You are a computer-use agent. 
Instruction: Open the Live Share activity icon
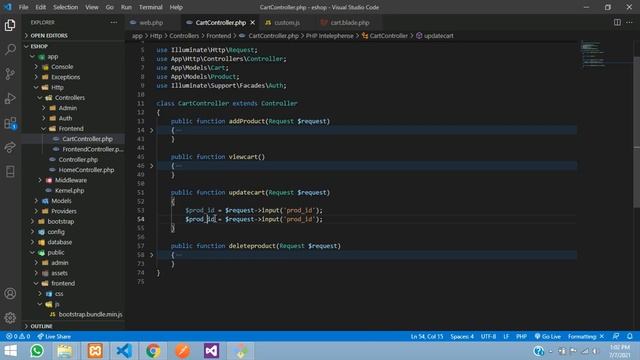(x=10, y=147)
